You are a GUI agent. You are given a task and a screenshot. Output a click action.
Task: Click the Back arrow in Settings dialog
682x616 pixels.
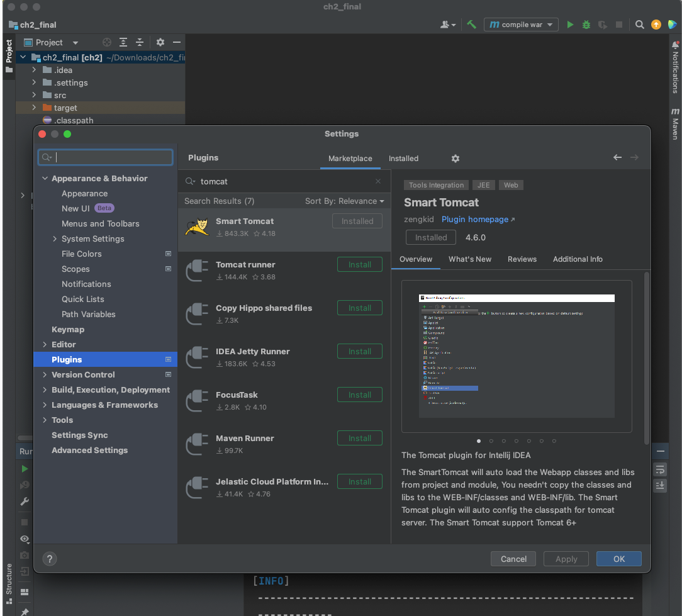click(x=617, y=157)
